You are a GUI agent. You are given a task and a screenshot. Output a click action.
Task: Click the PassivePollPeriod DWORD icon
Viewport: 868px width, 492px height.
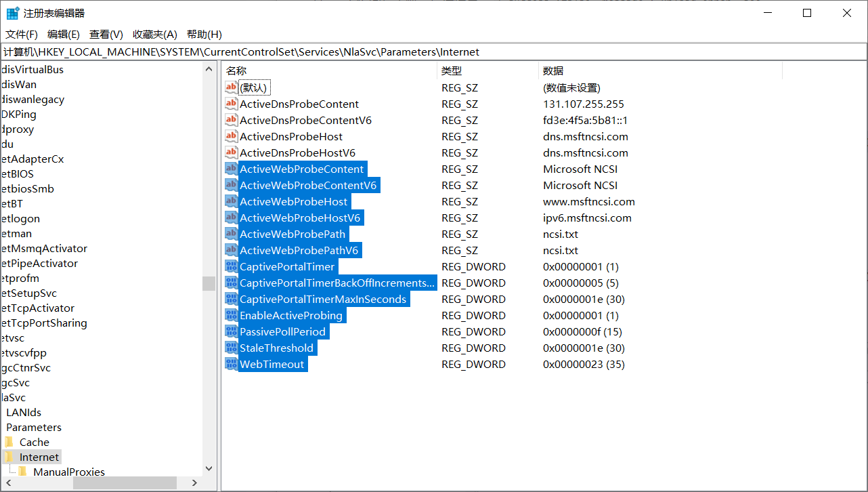click(231, 331)
